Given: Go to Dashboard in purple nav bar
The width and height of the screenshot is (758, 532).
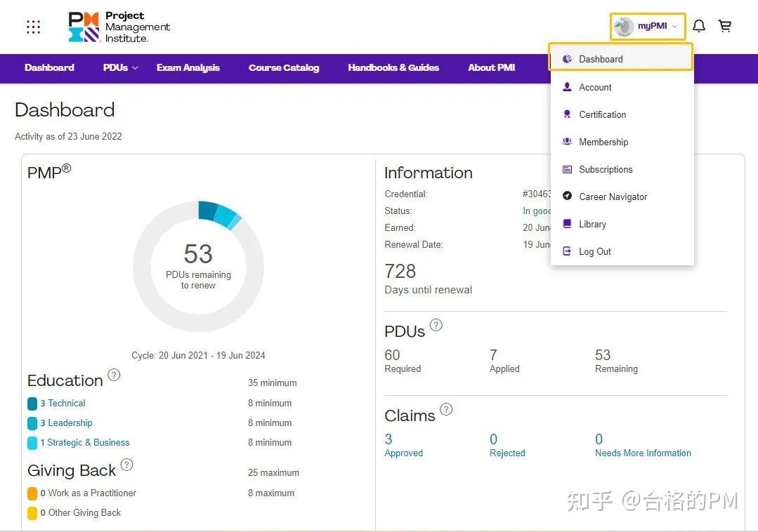Looking at the screenshot, I should 49,67.
